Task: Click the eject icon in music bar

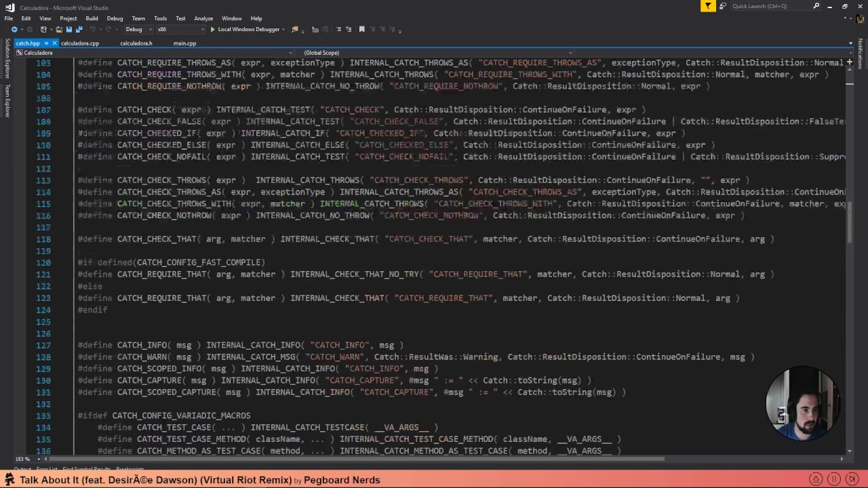Action: (x=816, y=479)
